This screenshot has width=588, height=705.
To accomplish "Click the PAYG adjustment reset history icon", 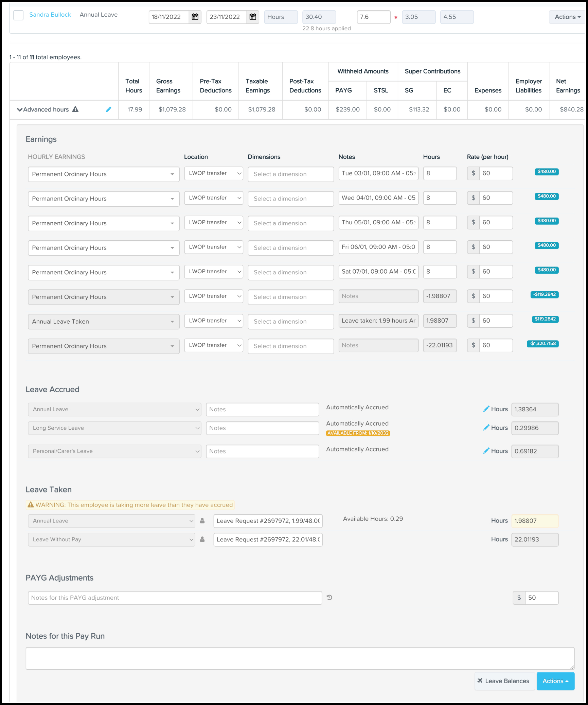I will coord(329,598).
